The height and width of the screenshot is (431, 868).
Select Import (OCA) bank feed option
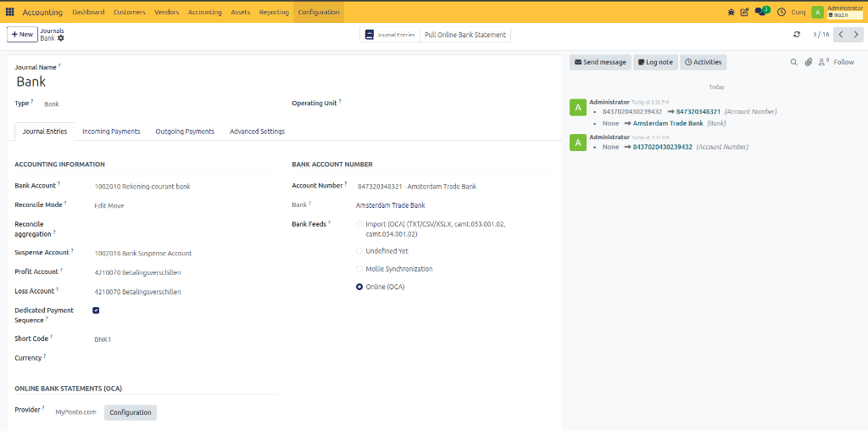point(359,224)
